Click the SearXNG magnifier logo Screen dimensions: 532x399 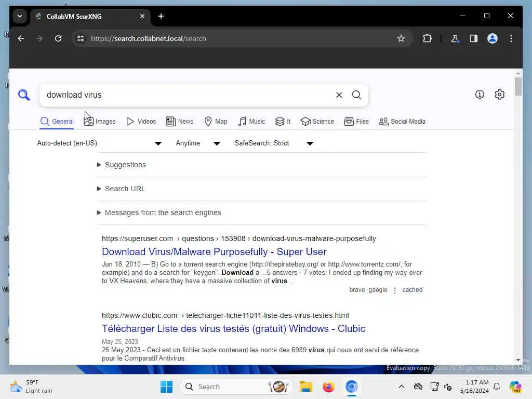[x=24, y=95]
